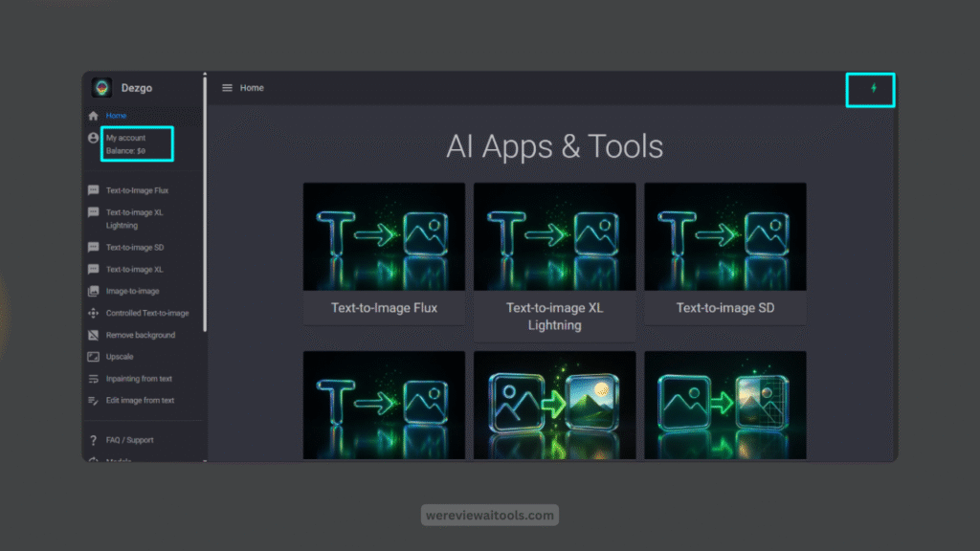Open FAQ / Support link

pyautogui.click(x=129, y=440)
